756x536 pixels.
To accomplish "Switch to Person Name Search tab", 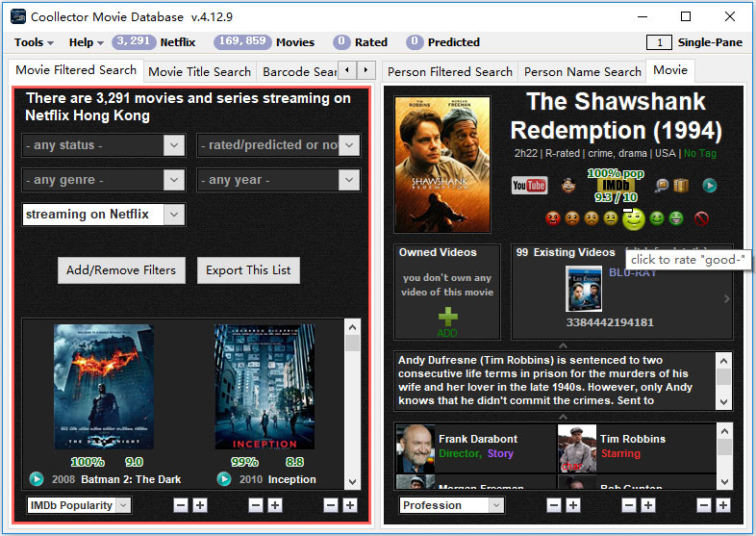I will point(583,72).
